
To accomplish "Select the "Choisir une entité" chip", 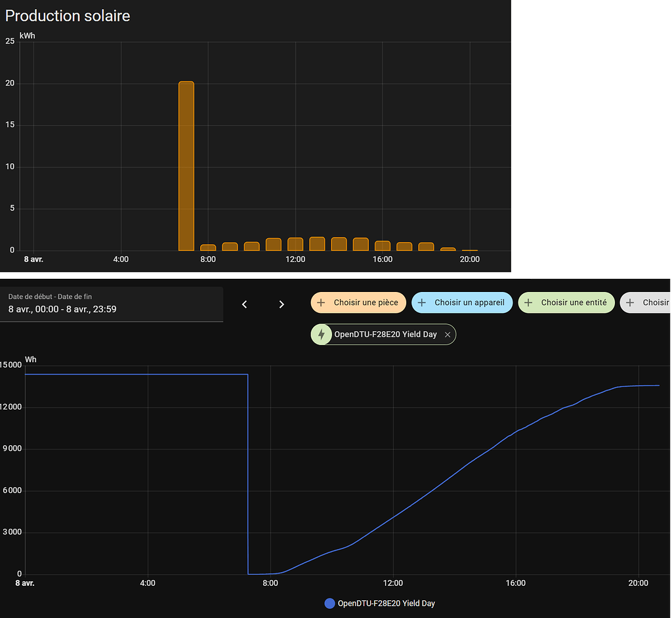I will tap(566, 302).
